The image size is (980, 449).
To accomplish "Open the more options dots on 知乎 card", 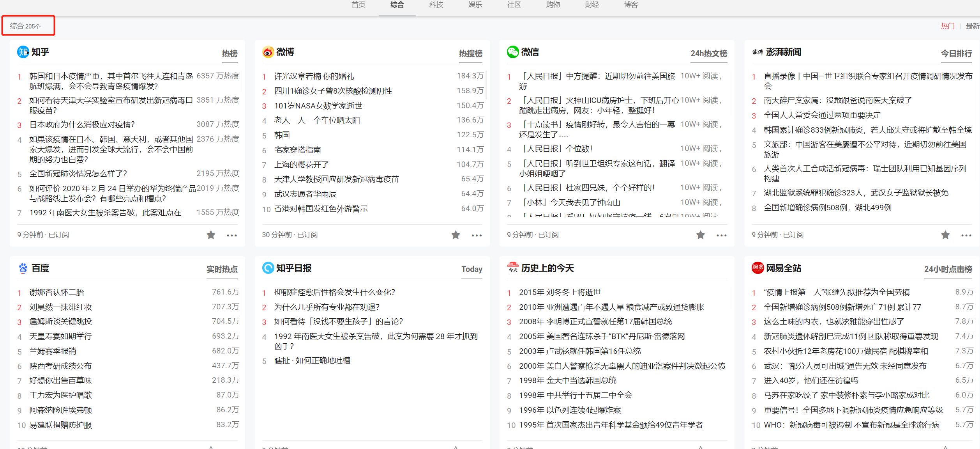I will click(232, 235).
